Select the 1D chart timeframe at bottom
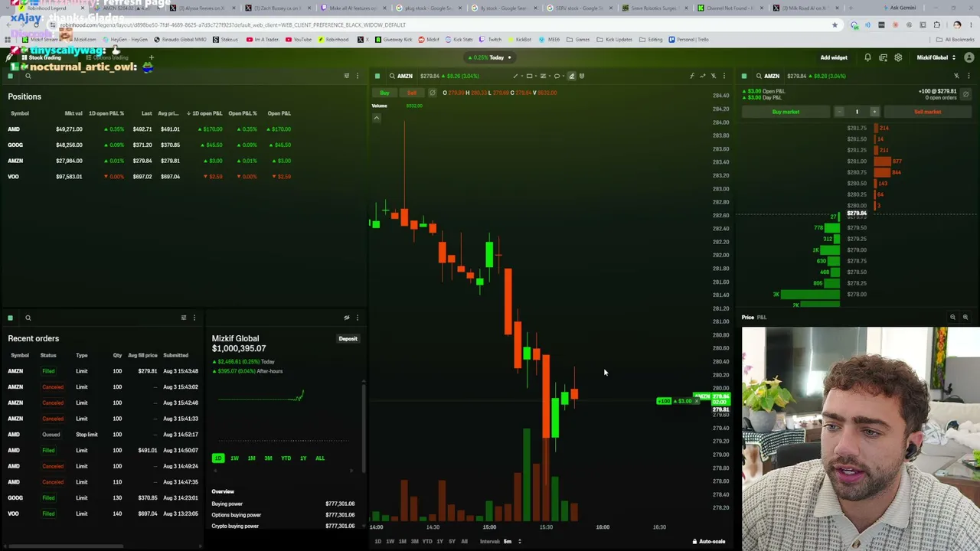This screenshot has height=551, width=980. (377, 542)
